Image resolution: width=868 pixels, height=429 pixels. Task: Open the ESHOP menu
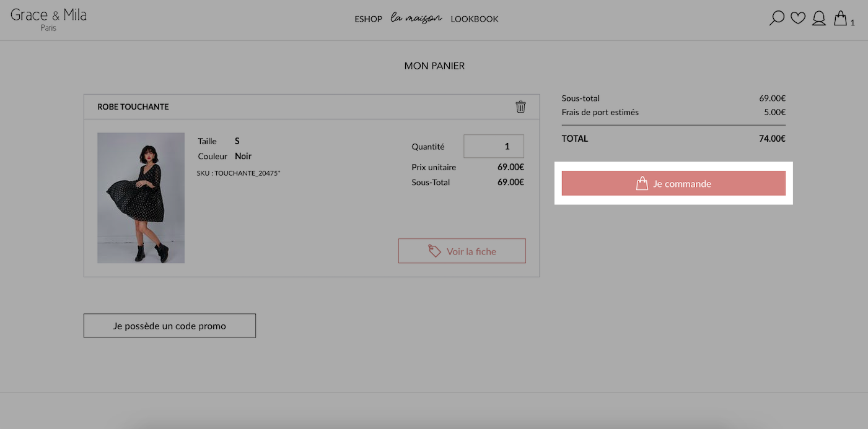click(x=368, y=19)
